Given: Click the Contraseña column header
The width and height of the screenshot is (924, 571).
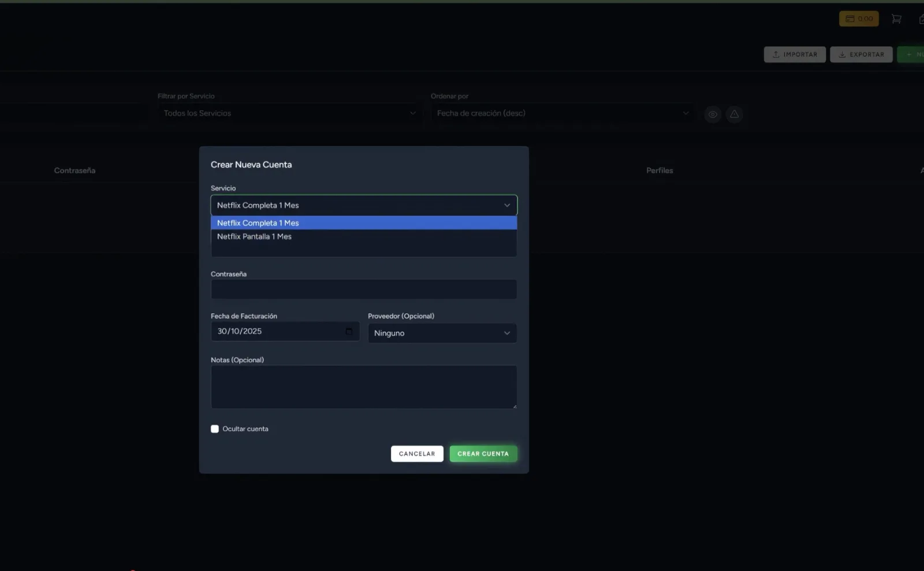Looking at the screenshot, I should 74,170.
